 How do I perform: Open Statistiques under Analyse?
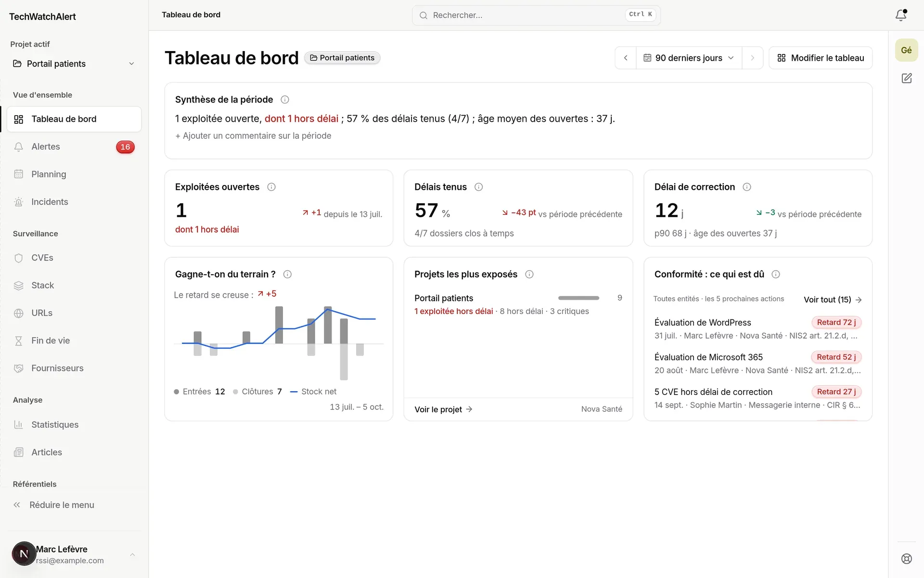pos(74,424)
